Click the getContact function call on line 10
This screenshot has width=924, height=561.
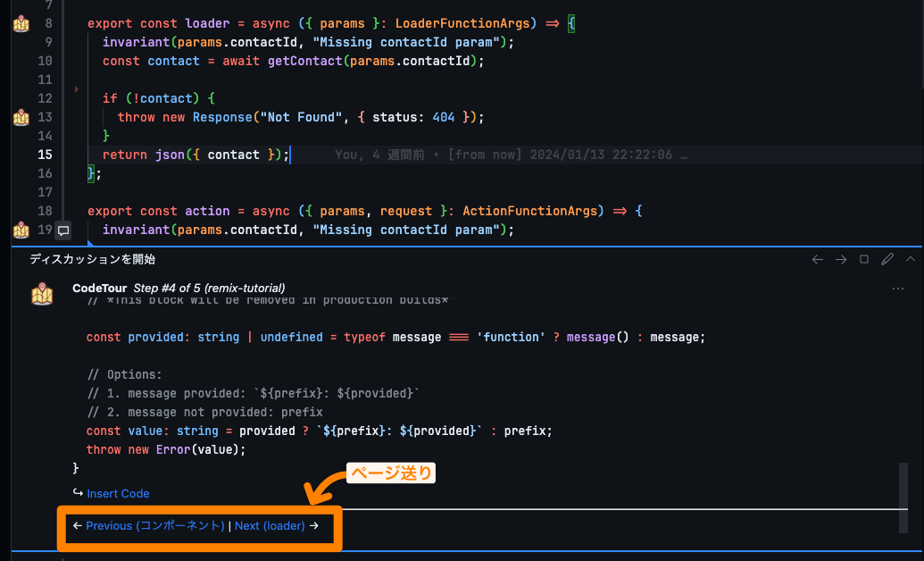305,61
